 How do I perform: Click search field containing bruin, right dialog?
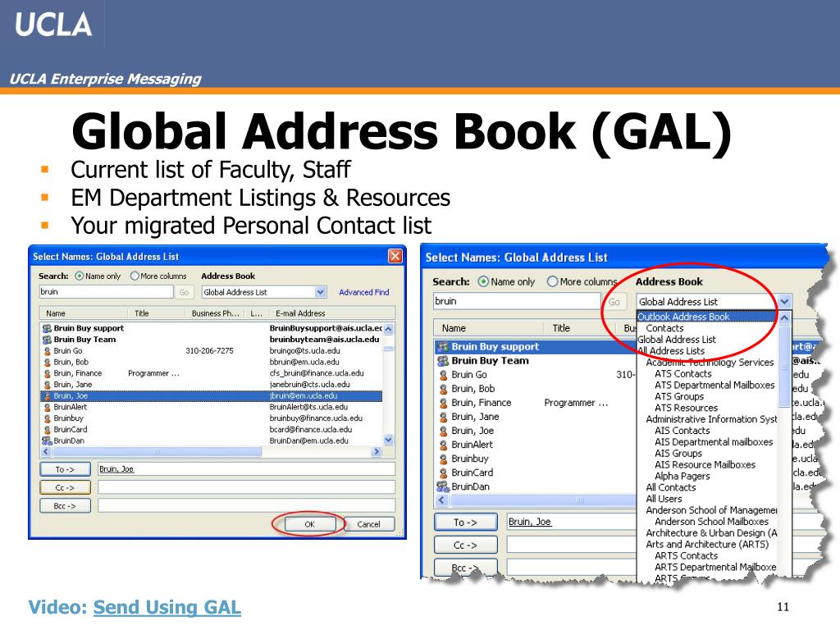pos(517,301)
